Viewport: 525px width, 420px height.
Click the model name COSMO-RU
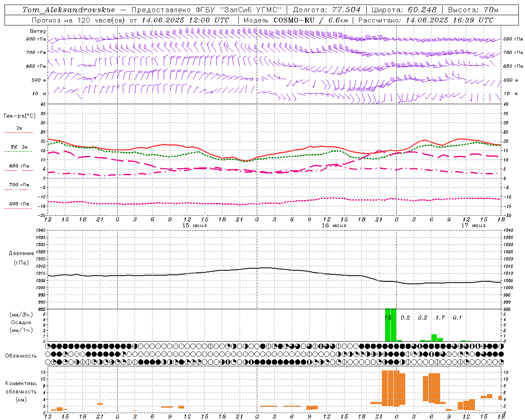294,20
